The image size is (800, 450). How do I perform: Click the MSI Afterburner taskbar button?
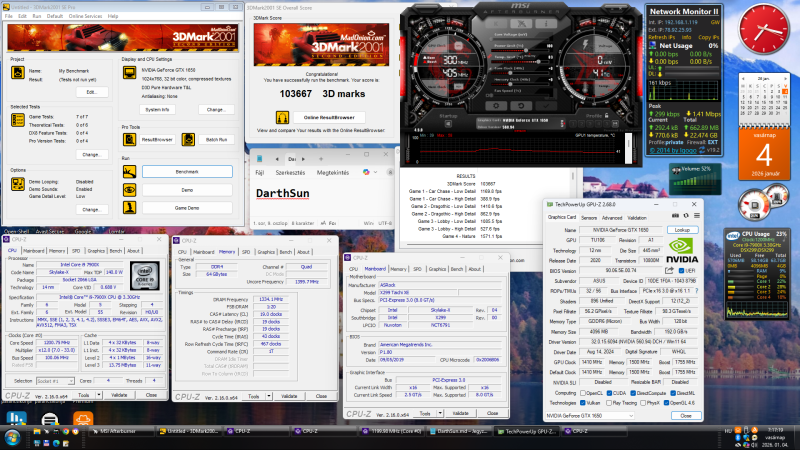tap(122, 432)
